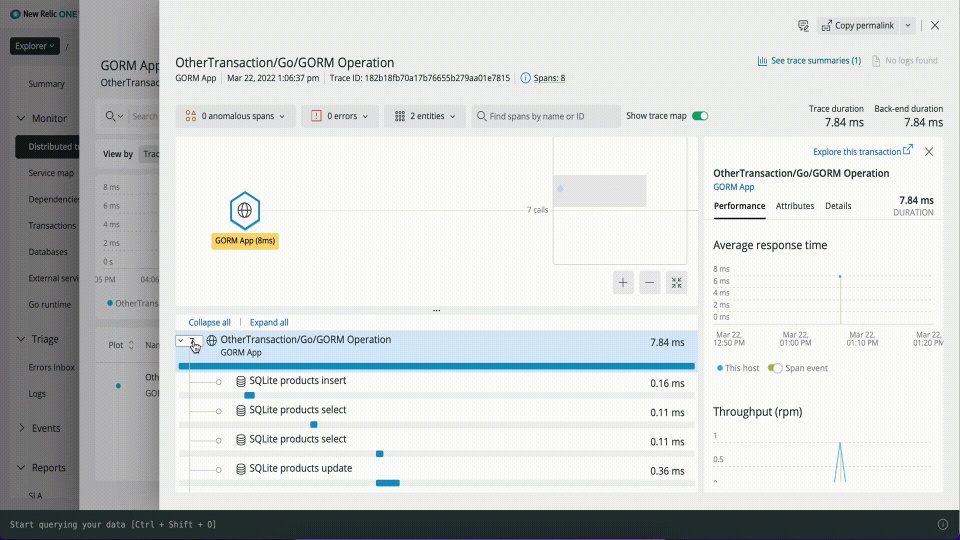The width and height of the screenshot is (960, 540).
Task: Collapse the Triage sidebar section
Action: [21, 339]
